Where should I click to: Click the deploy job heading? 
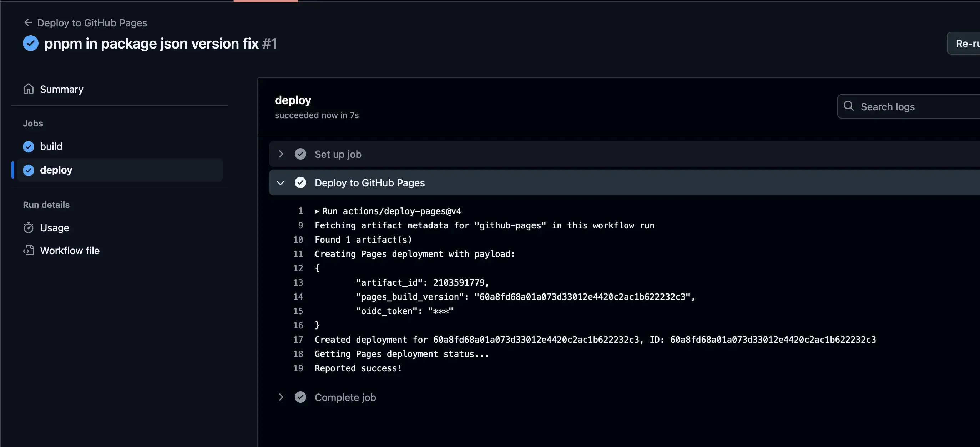(293, 100)
